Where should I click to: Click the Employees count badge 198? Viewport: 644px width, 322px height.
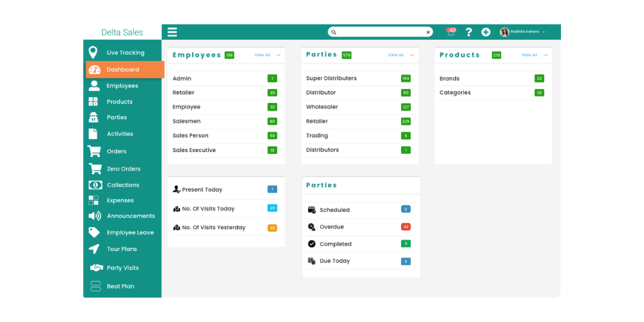pyautogui.click(x=229, y=55)
